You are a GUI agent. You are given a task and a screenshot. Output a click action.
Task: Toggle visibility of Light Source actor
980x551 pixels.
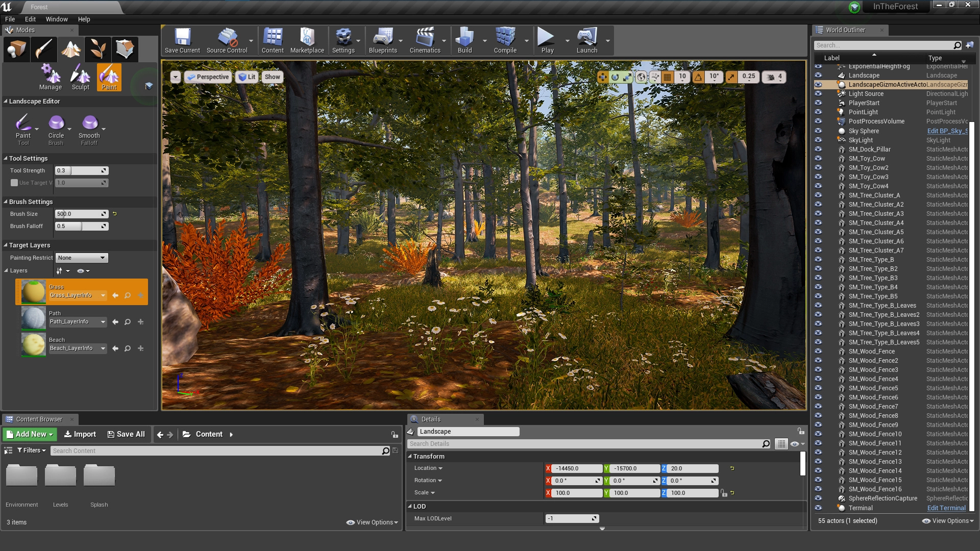click(x=818, y=94)
